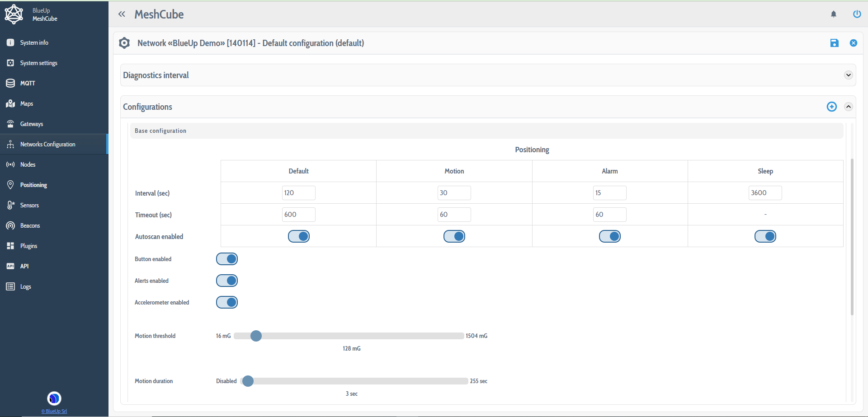Select the Sensors sidebar icon
Screen dimensions: 868x417
click(x=10, y=205)
